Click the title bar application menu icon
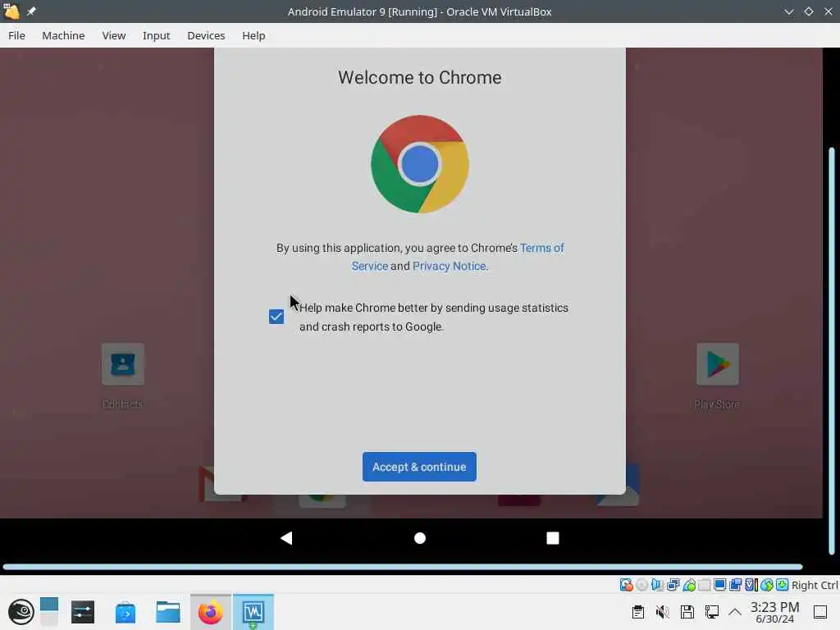The width and height of the screenshot is (840, 630). 11,11
